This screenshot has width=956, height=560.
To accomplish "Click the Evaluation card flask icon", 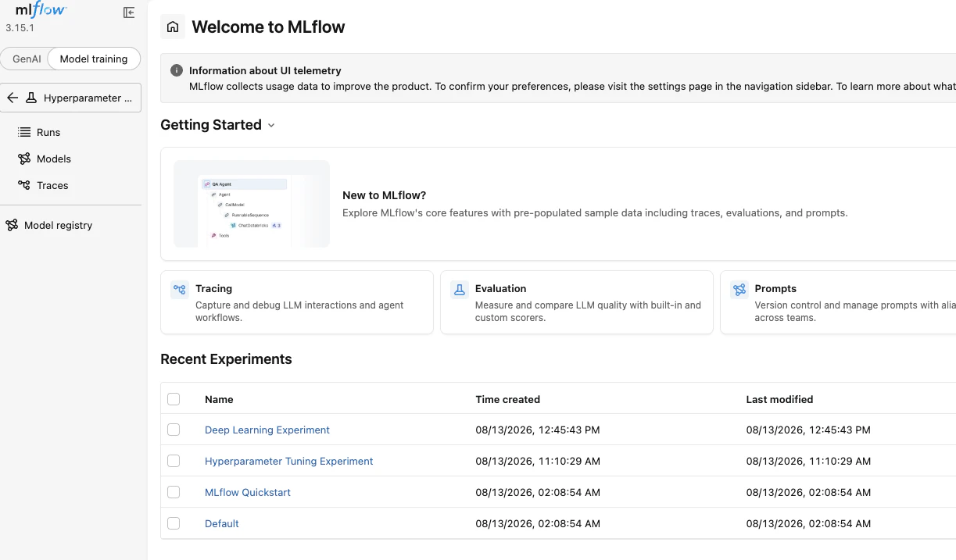I will point(460,290).
